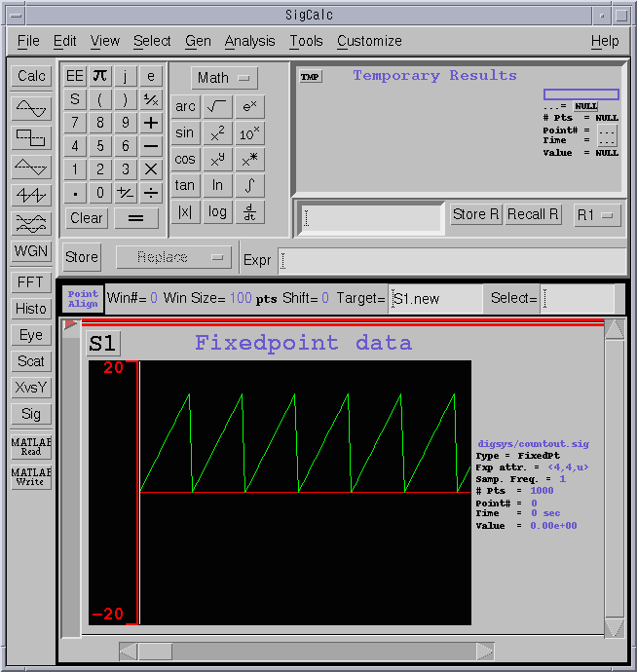
Task: Toggle the TMP temporary results indicator
Action: tap(311, 77)
